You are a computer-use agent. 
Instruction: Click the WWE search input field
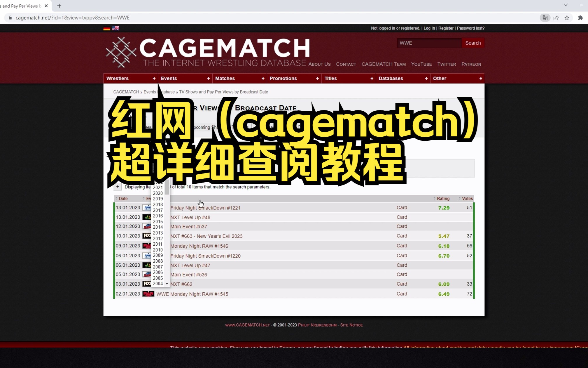428,42
